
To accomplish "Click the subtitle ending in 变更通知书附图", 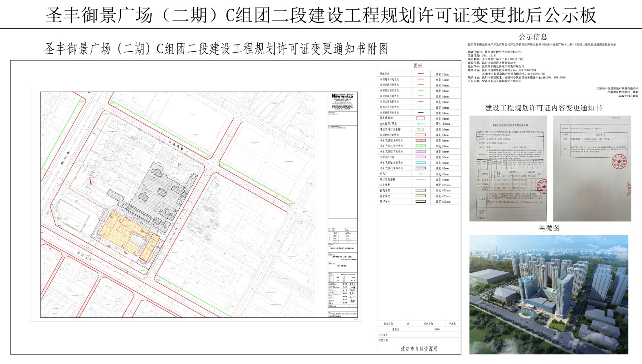I will pyautogui.click(x=216, y=49).
